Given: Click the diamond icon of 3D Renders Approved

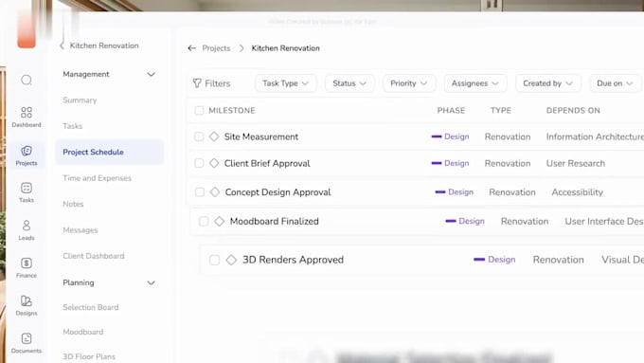Looking at the screenshot, I should pos(231,260).
